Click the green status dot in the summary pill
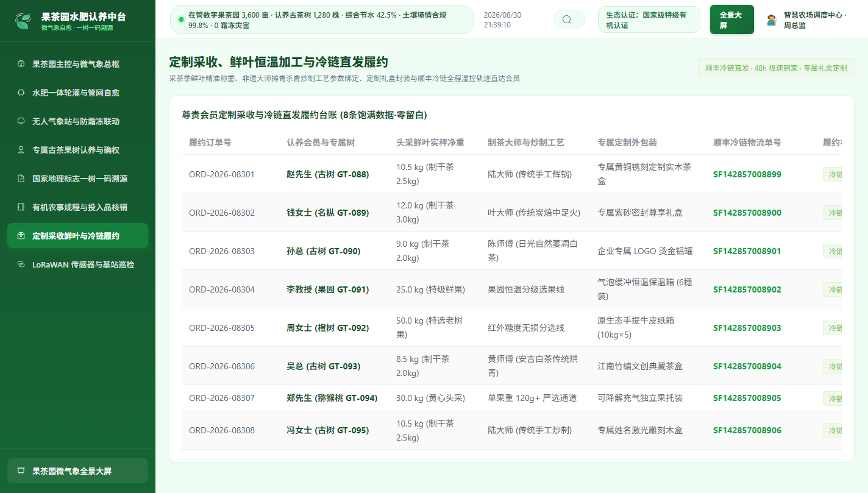This screenshot has width=868, height=493. pyautogui.click(x=181, y=20)
